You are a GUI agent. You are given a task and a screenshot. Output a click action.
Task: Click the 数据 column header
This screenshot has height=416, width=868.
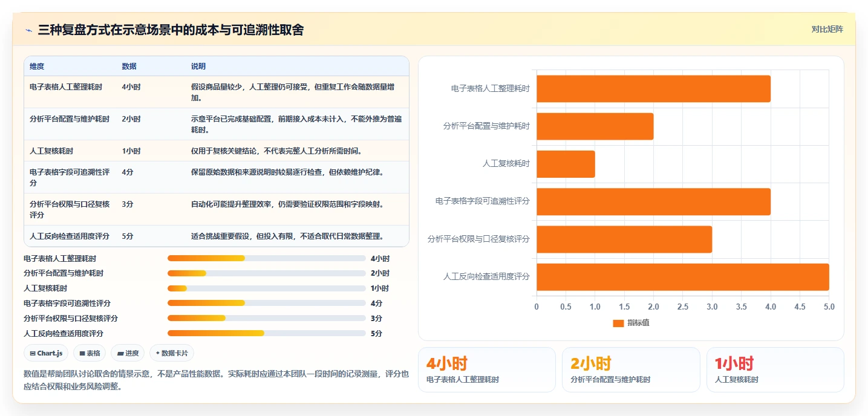pyautogui.click(x=129, y=66)
